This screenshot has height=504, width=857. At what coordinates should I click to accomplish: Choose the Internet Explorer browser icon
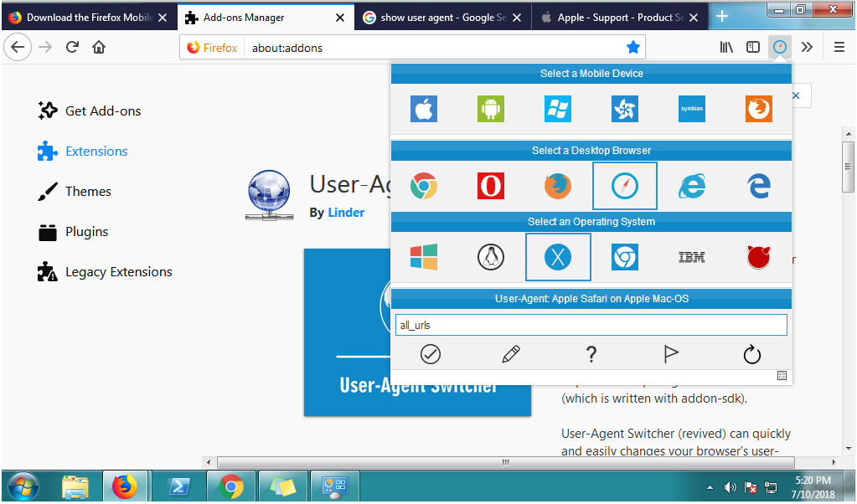click(692, 186)
